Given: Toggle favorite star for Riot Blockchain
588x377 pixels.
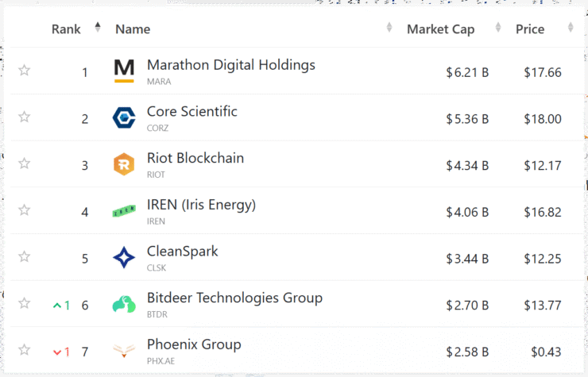Looking at the screenshot, I should pyautogui.click(x=25, y=163).
